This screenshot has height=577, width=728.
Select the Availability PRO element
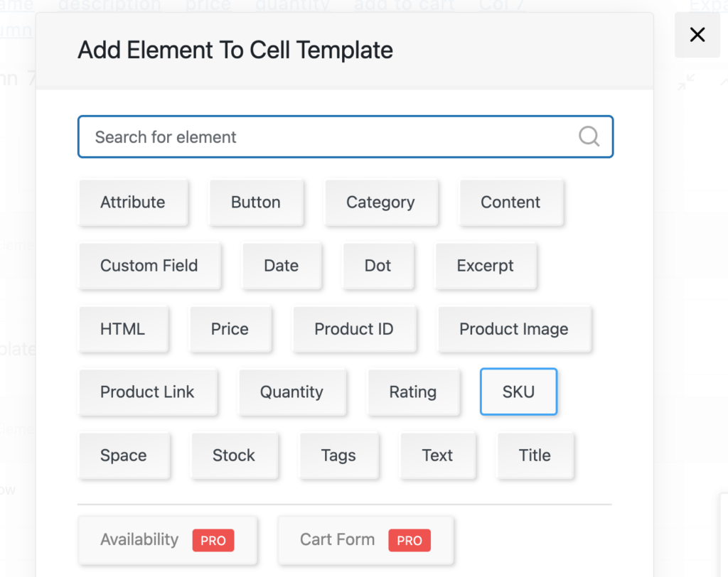click(167, 540)
